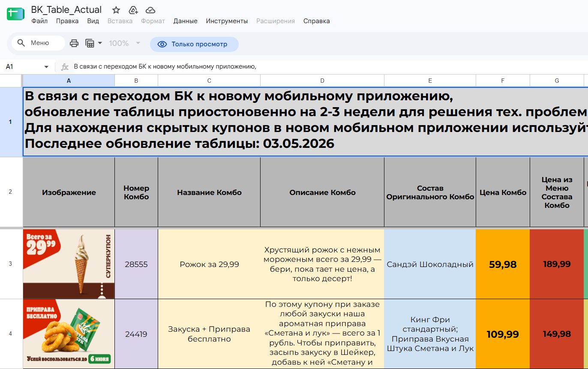Open the Файл menu

(x=39, y=21)
